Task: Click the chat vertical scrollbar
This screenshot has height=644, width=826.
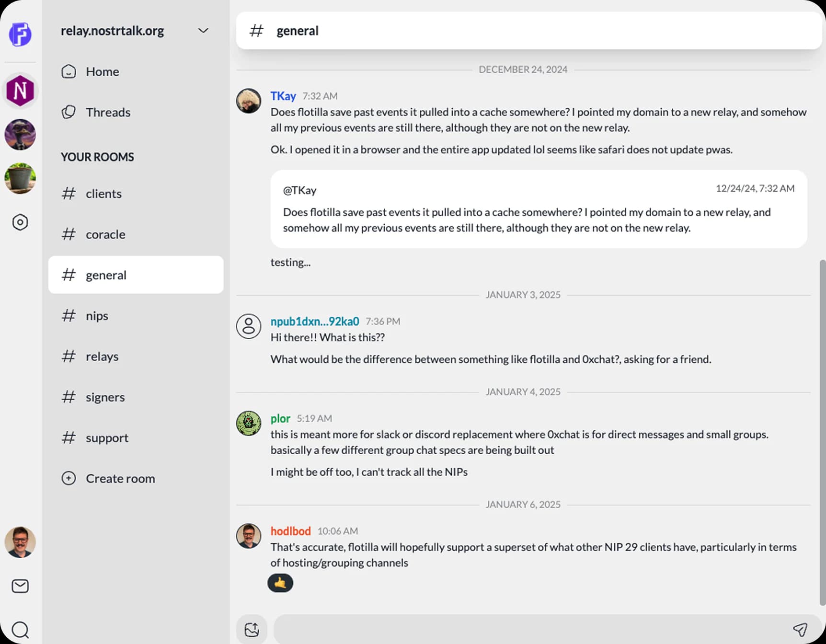Action: (823, 432)
